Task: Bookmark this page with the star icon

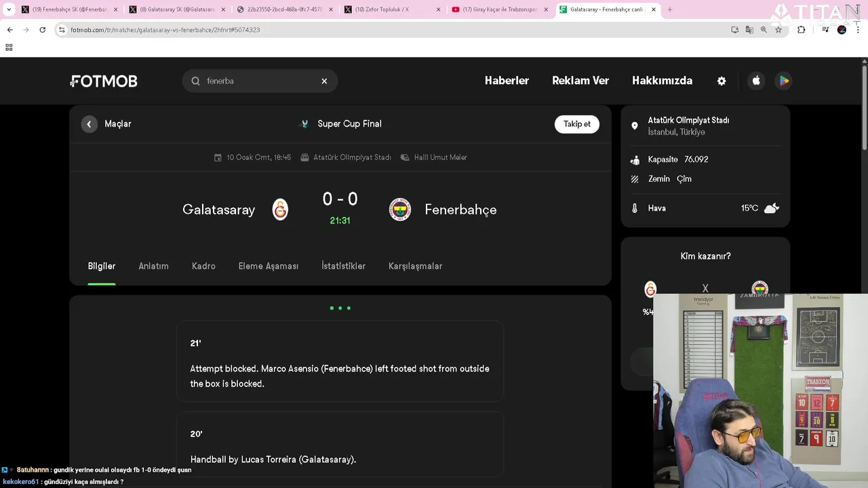Action: (x=778, y=30)
